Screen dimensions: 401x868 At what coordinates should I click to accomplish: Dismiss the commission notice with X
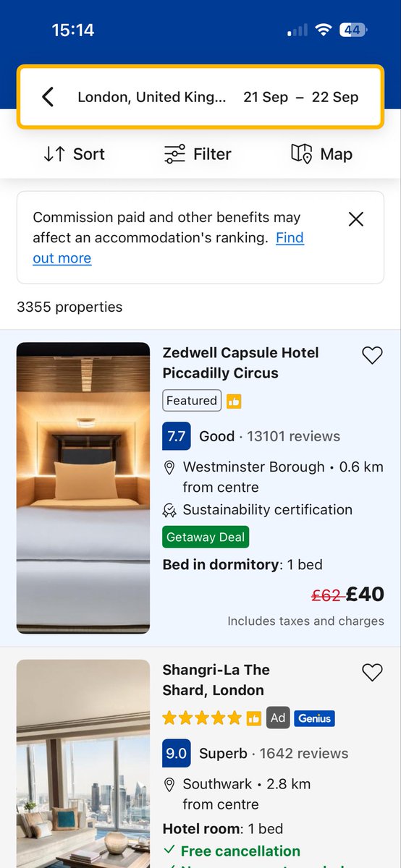[x=356, y=219]
